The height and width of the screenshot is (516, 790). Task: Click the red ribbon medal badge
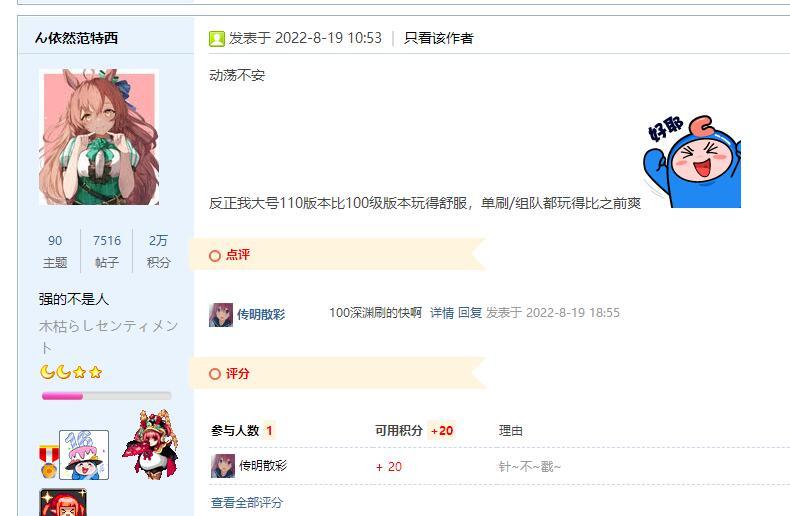tap(49, 462)
